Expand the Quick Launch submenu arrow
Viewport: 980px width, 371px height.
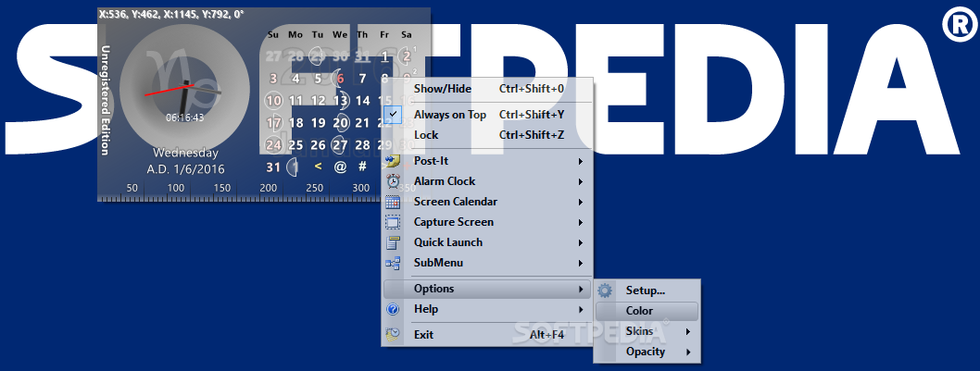click(581, 243)
